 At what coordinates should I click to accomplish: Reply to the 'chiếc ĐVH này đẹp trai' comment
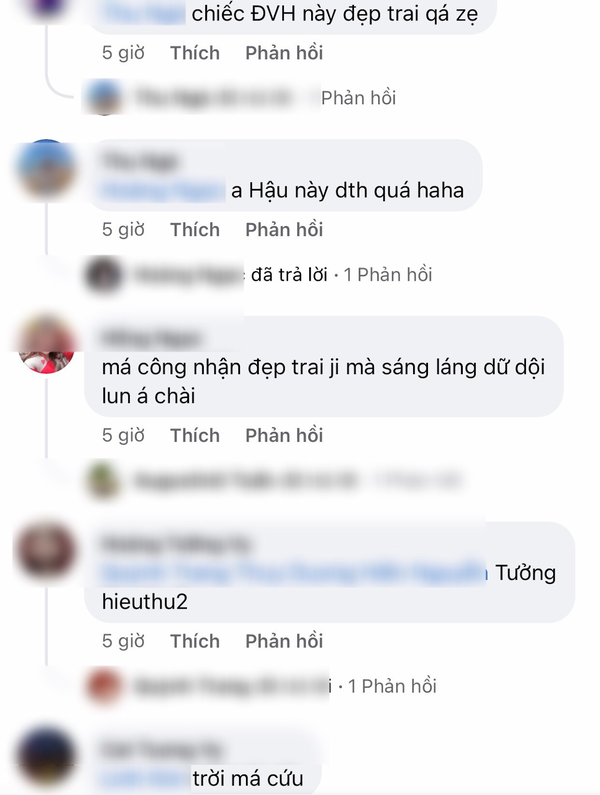284,53
